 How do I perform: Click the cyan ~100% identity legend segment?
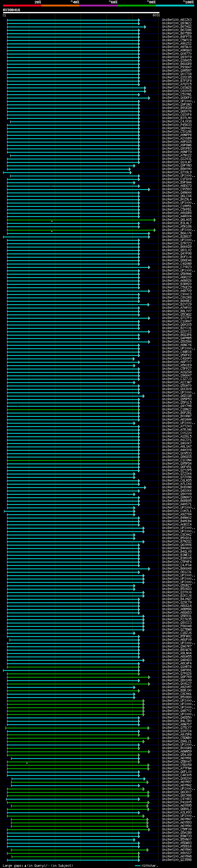(x=175, y=6)
